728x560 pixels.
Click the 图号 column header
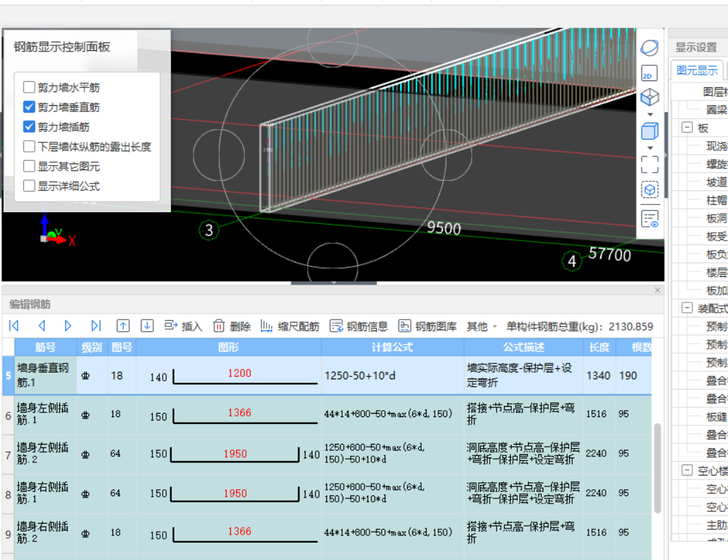[122, 347]
